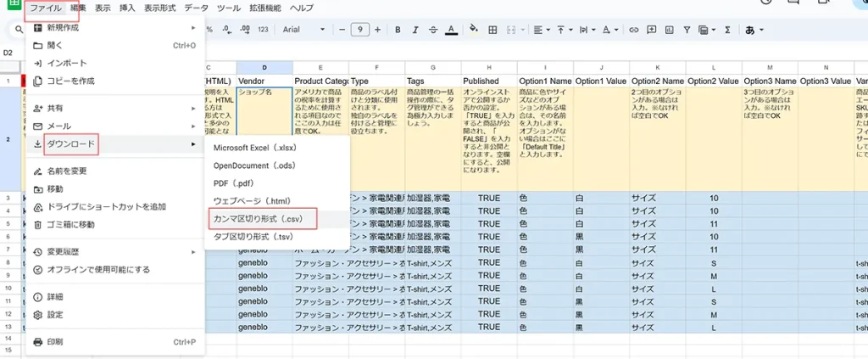Download as Microsoft Excel (.xlsx)
The image size is (868, 359).
coord(277,148)
